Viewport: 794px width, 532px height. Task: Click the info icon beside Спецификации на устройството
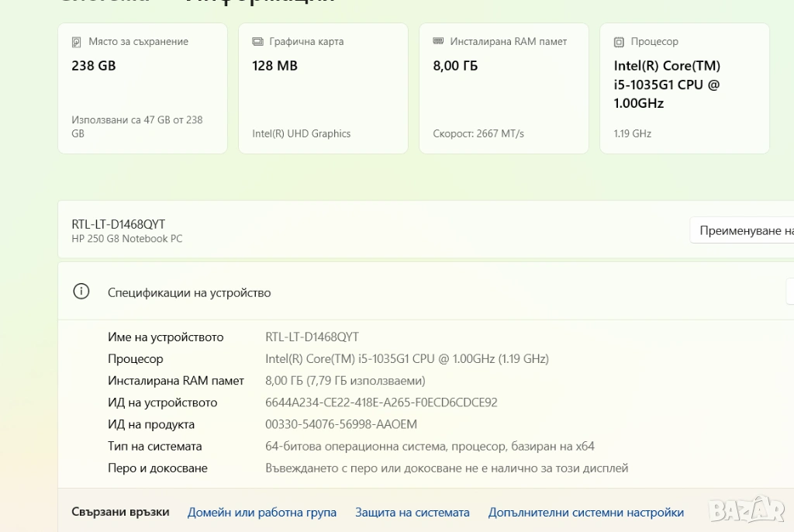coord(81,292)
